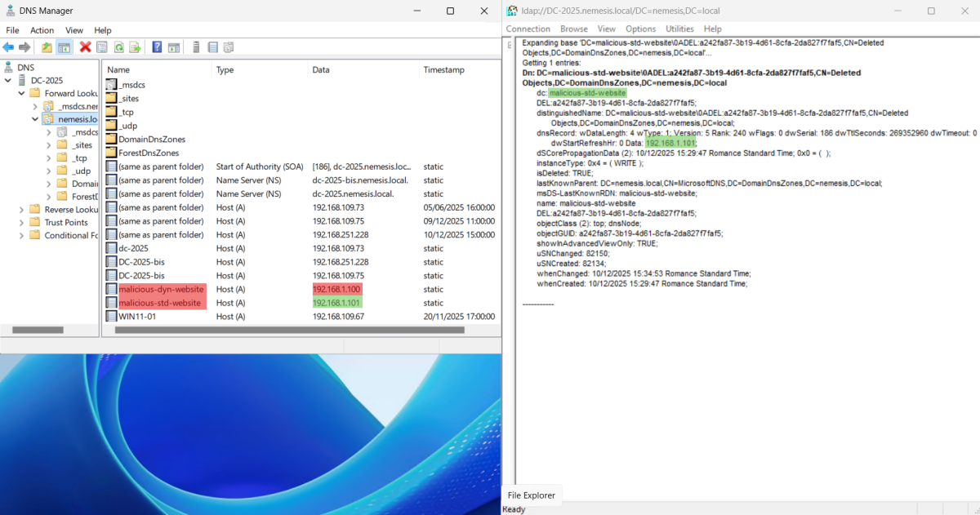The width and height of the screenshot is (980, 515).
Task: Toggle the Show/Hide Action Pane icon
Action: [174, 47]
